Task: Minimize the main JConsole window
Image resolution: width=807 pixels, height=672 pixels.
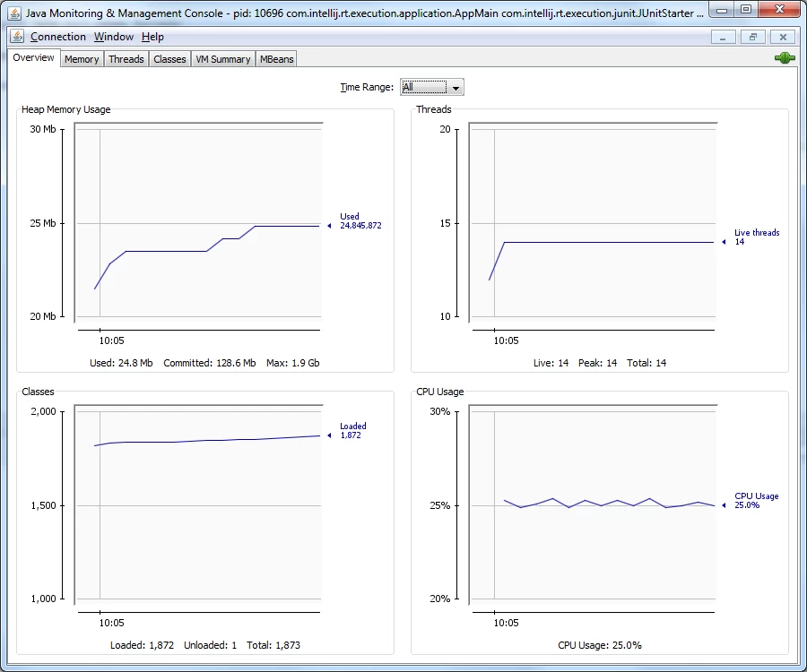Action: click(x=722, y=9)
